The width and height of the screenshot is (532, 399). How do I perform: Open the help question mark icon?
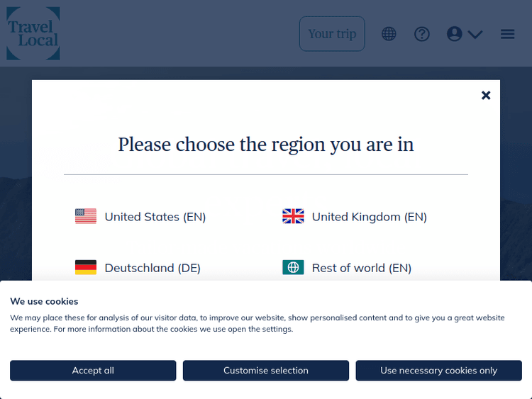click(x=422, y=34)
